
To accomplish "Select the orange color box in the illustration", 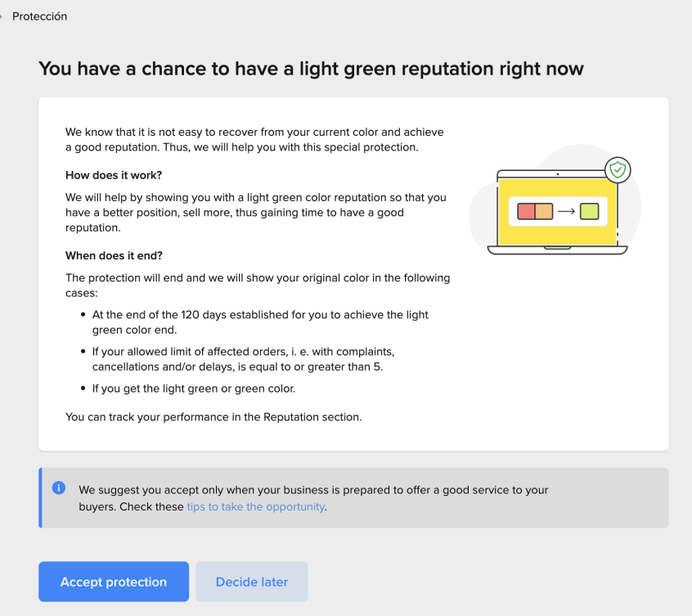I will click(x=544, y=212).
